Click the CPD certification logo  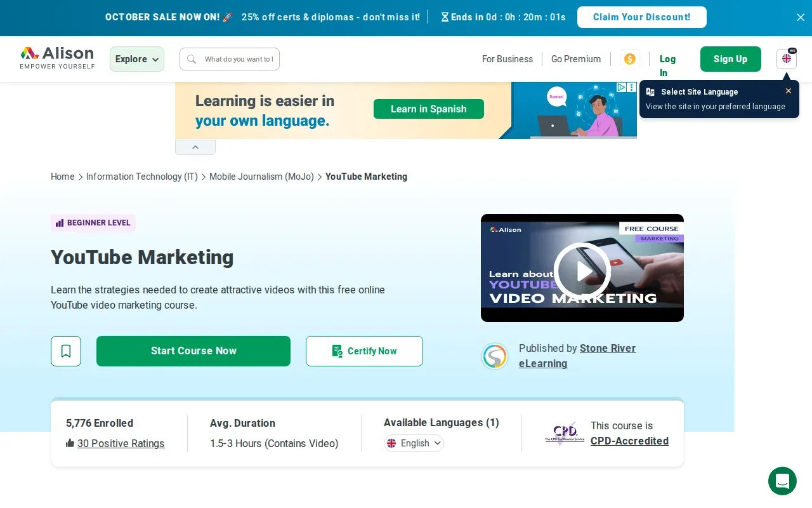point(565,433)
